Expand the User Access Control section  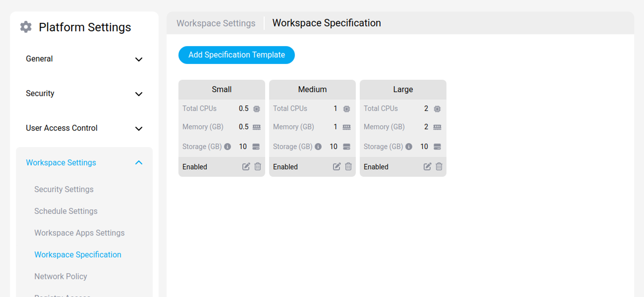click(x=139, y=128)
